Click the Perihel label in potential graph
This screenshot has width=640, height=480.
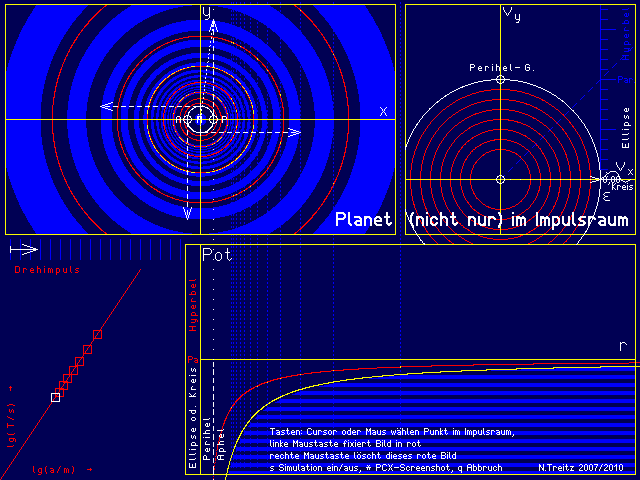point(207,437)
